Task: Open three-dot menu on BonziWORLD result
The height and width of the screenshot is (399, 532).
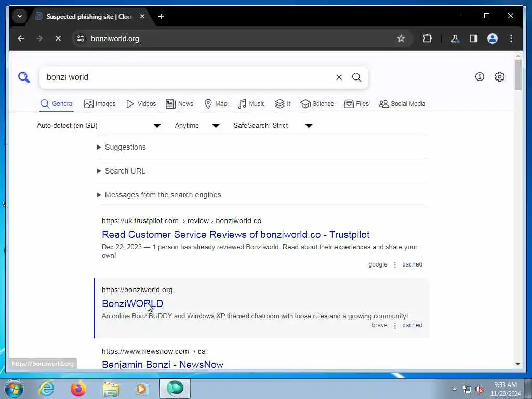Action: pos(395,326)
